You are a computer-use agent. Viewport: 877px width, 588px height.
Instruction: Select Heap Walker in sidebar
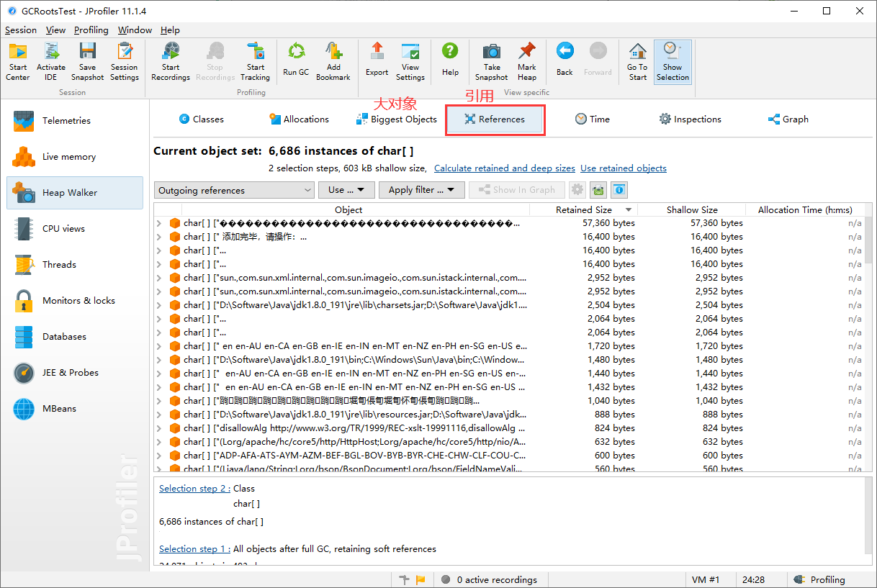click(x=75, y=193)
